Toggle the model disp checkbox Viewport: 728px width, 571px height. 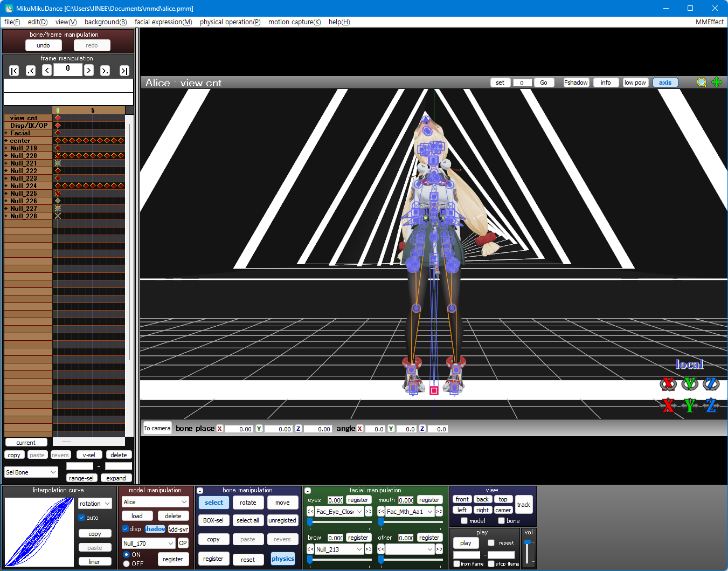pos(125,529)
